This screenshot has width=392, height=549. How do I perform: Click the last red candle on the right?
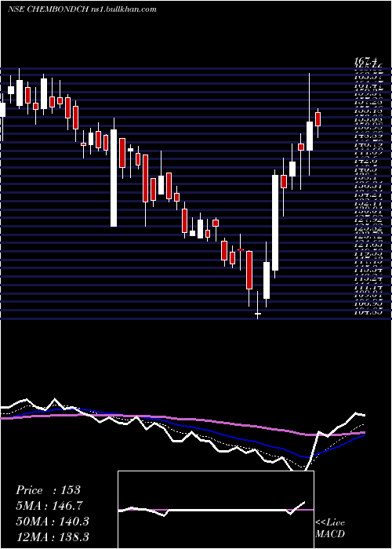(318, 119)
